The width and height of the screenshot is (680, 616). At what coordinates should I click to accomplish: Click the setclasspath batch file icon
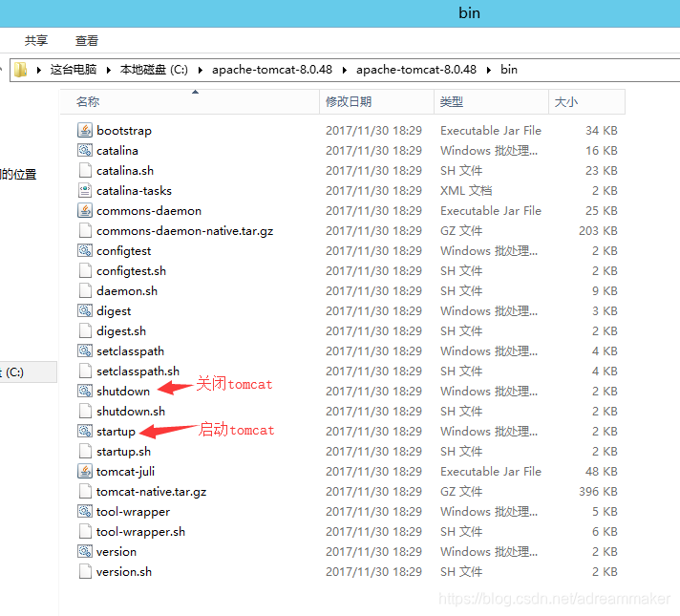point(85,350)
